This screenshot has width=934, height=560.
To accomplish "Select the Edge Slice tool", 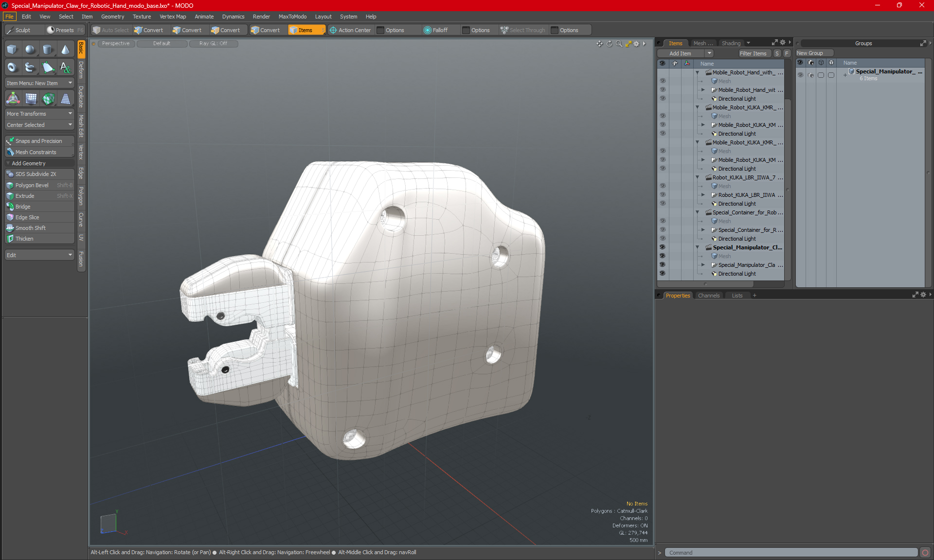I will point(27,217).
